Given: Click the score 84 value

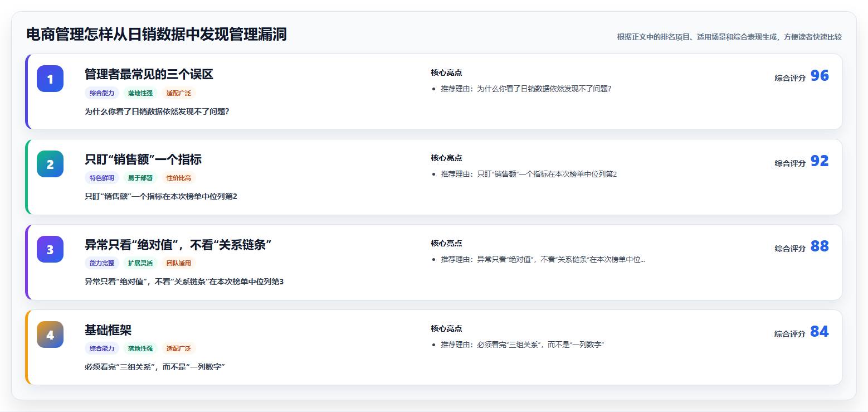Looking at the screenshot, I should pos(820,332).
